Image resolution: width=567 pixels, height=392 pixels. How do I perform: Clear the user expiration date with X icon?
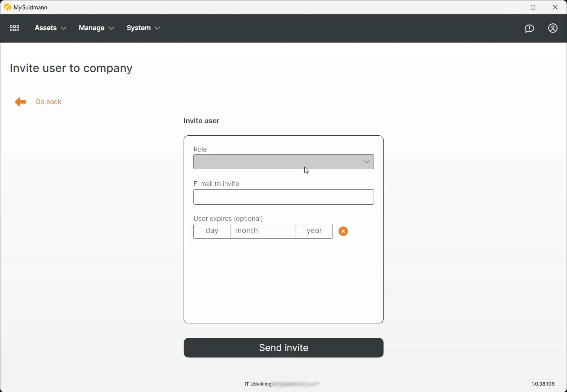click(x=343, y=231)
